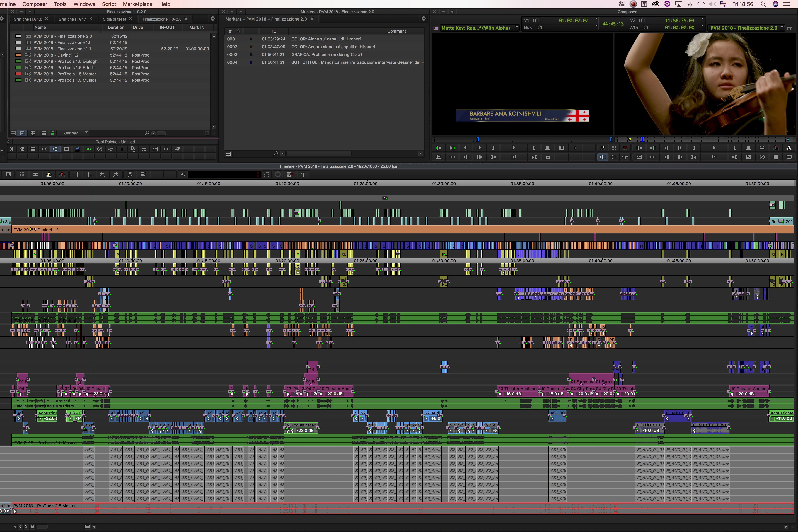The width and height of the screenshot is (798, 532).
Task: Click Add Marker red button in Tool Palette
Action: click(x=122, y=149)
